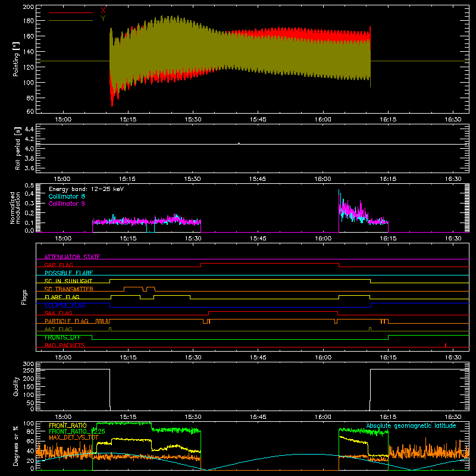Screen dimensions: 476x476
Task: Click the 16:00 tick under Pointing plot
Action: 323,120
